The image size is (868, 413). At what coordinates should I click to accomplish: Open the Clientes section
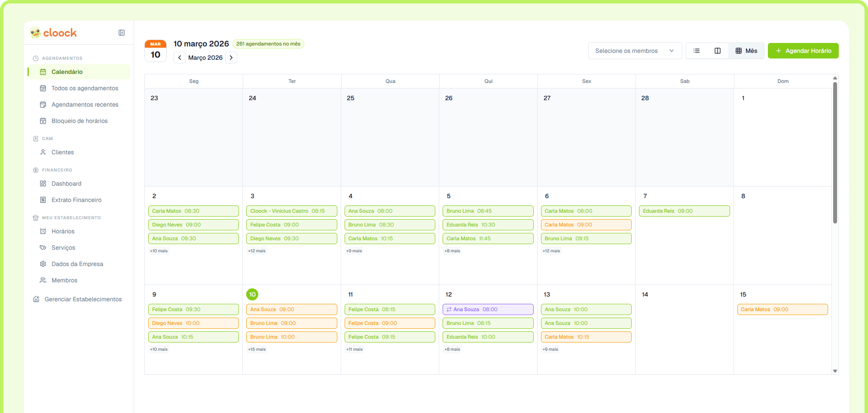[63, 152]
